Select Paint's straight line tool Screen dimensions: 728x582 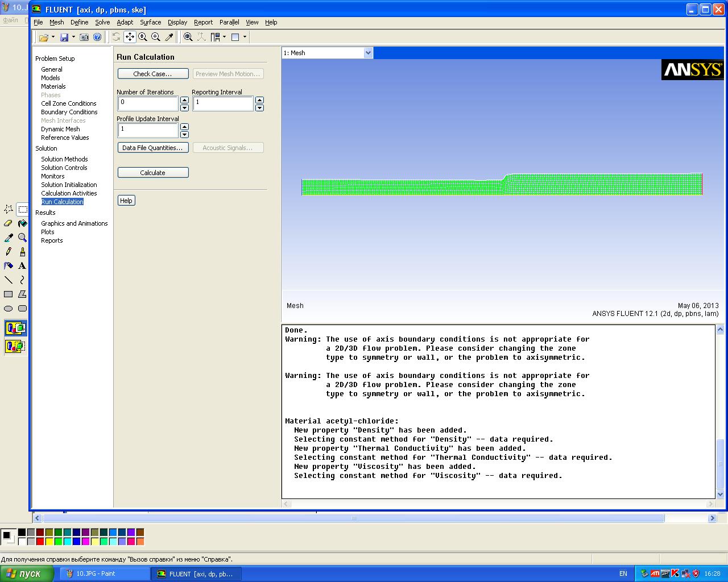coord(9,280)
